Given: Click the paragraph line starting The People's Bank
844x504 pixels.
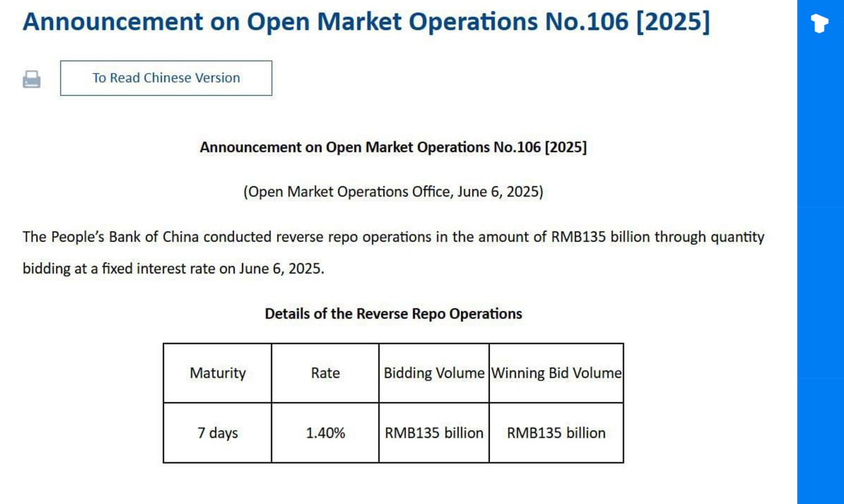Looking at the screenshot, I should click(394, 237).
